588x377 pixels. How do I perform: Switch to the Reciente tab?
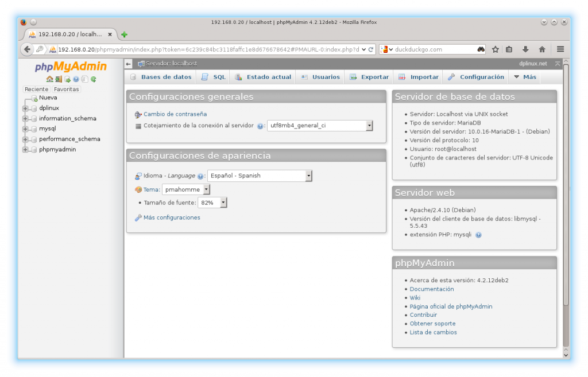coord(36,89)
